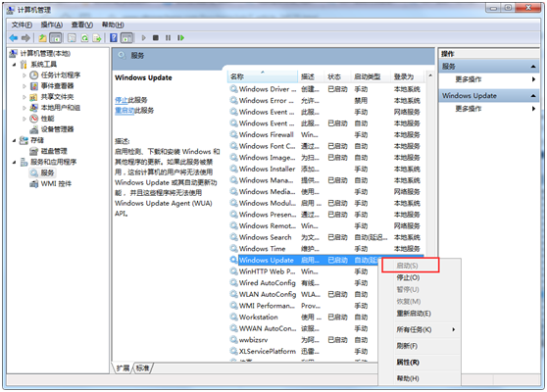Collapse the 系统工具 tree node
547x392 pixels.
[x=14, y=65]
